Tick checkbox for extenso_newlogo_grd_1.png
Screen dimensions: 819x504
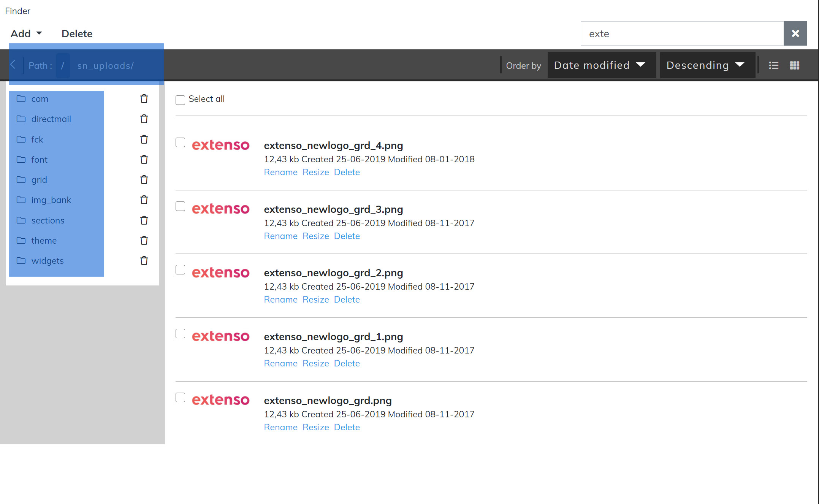pyautogui.click(x=180, y=334)
